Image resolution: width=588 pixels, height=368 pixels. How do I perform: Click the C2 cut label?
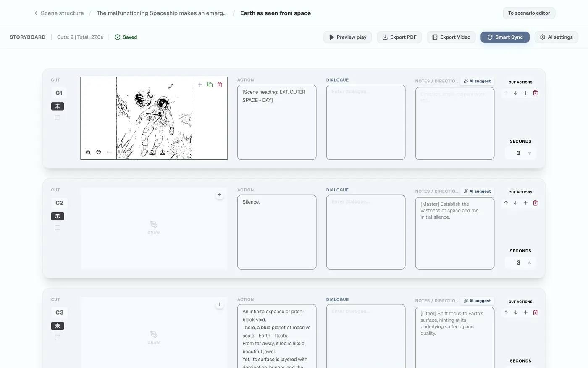[59, 203]
